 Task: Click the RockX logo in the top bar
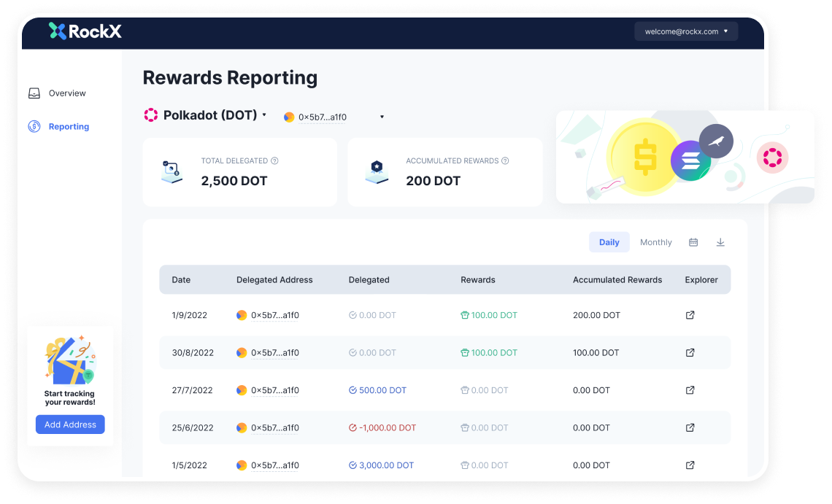pyautogui.click(x=85, y=31)
